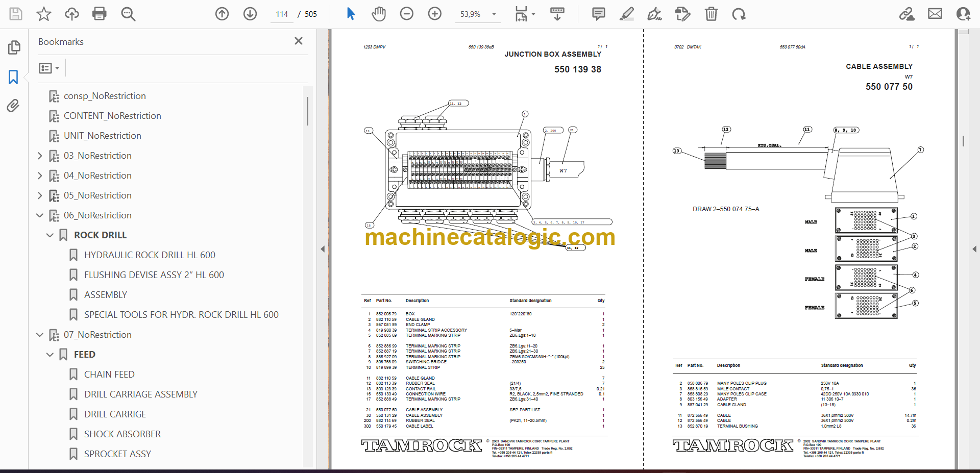The width and height of the screenshot is (980, 473).
Task: Collapse the ROCK DRILL bookmark group
Action: pos(50,235)
